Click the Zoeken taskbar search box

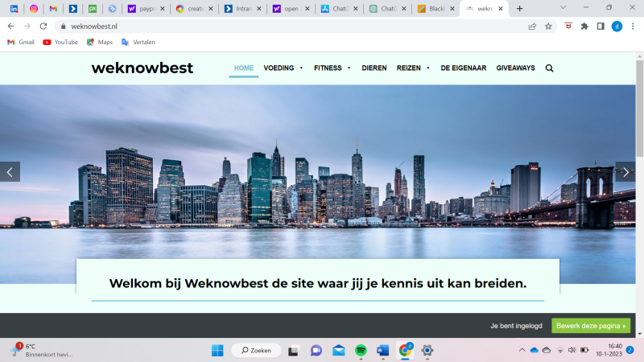[256, 350]
